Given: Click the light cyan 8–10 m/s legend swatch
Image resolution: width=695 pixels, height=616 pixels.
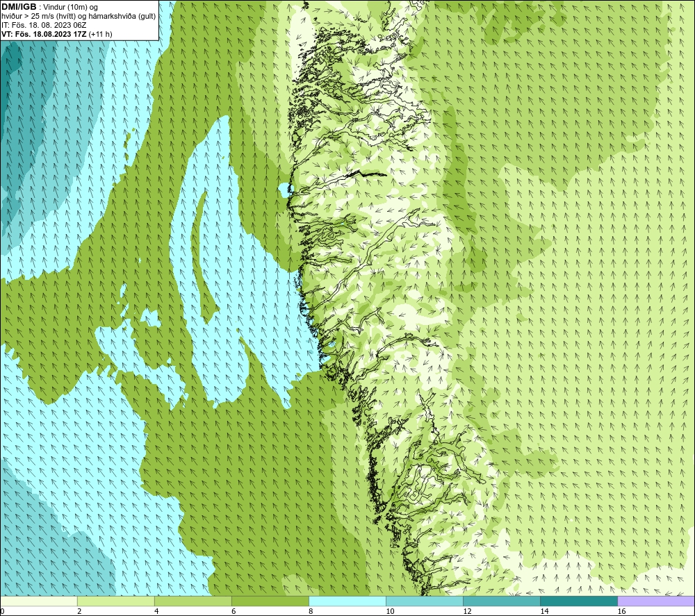Looking at the screenshot, I should 347,601.
